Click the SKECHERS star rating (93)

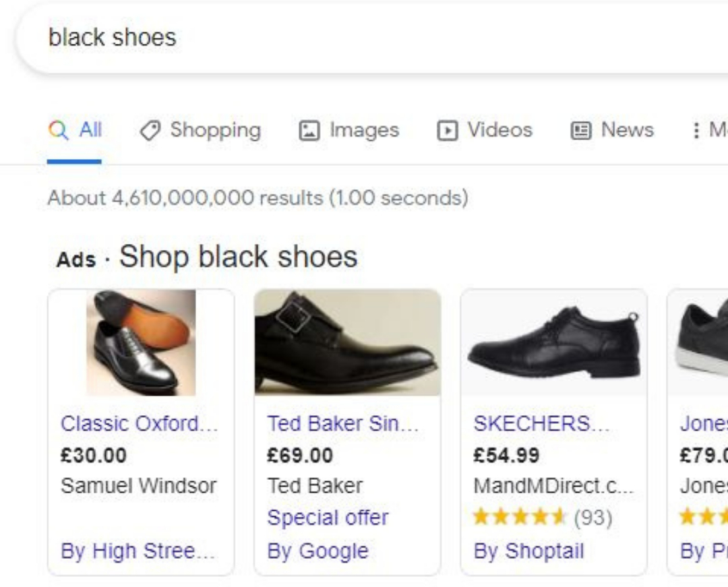point(542,518)
